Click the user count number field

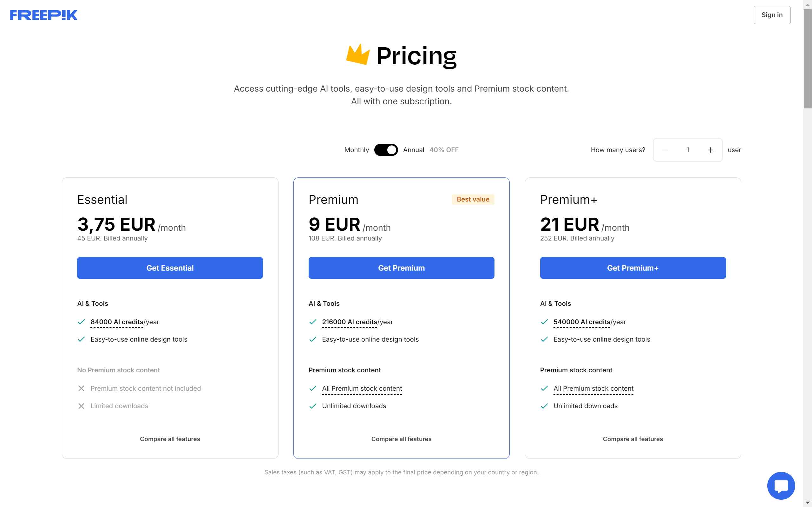point(688,150)
